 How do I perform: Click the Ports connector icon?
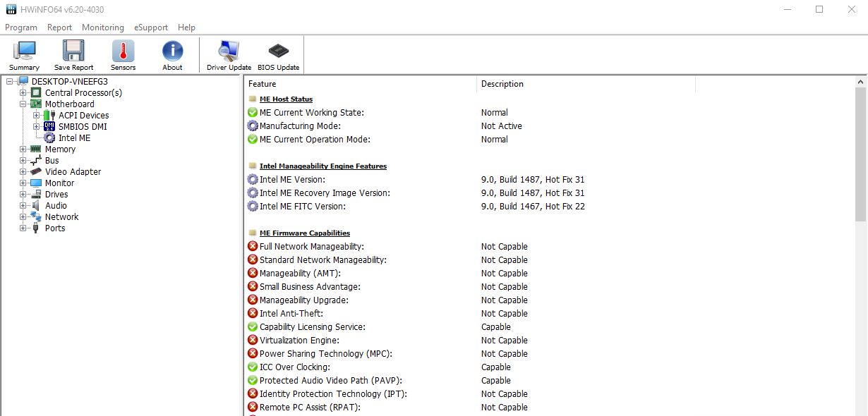(36, 228)
